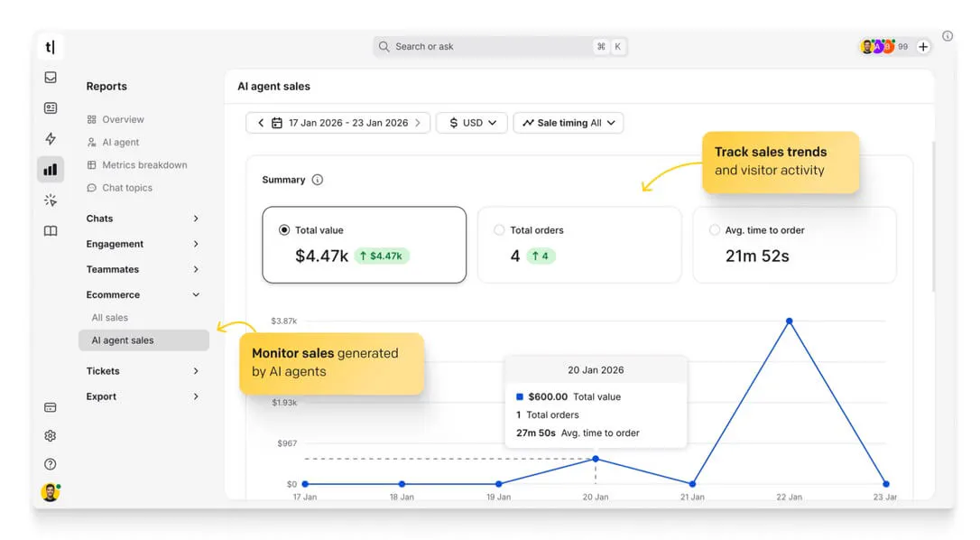Click the '$3.87k' y-axis label
The width and height of the screenshot is (980, 540).
tap(283, 321)
